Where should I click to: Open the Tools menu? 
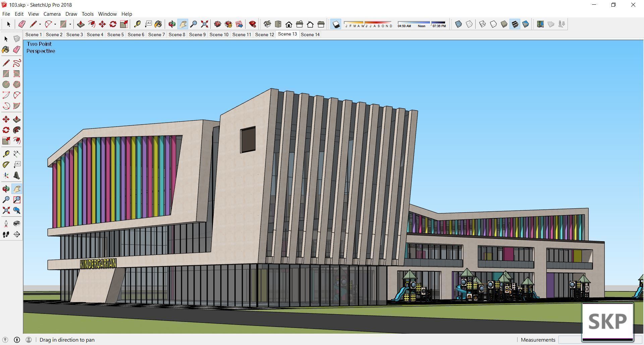(88, 14)
